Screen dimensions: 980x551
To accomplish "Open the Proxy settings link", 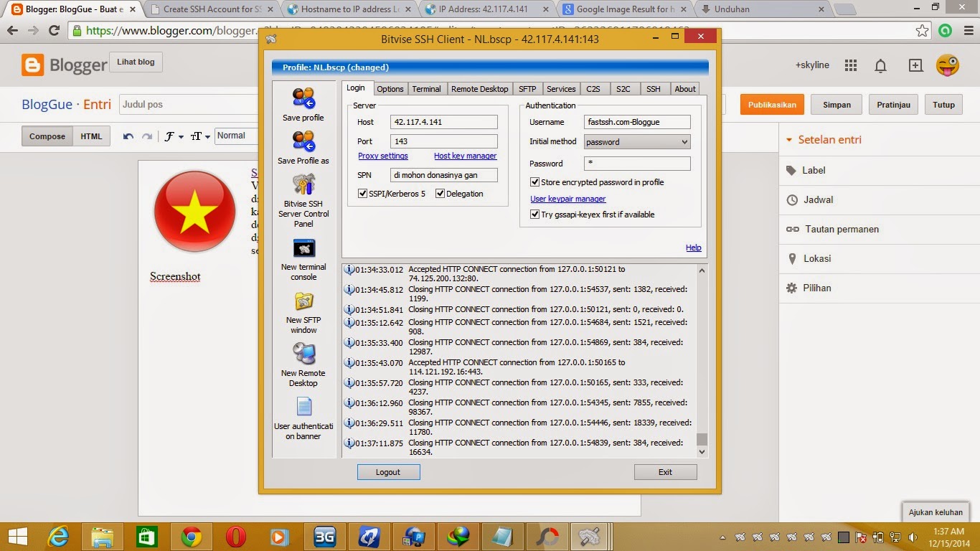I will tap(383, 156).
